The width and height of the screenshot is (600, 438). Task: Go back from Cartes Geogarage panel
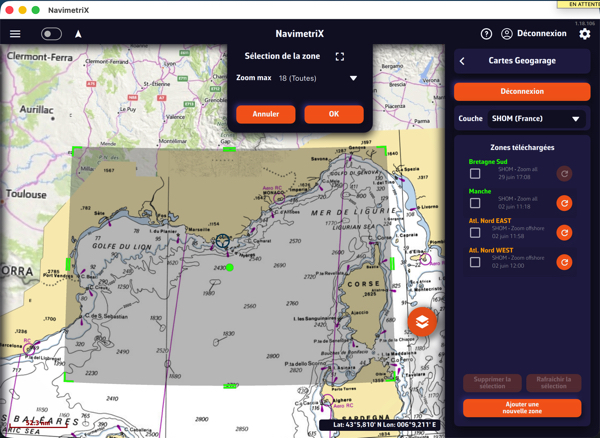click(x=462, y=61)
